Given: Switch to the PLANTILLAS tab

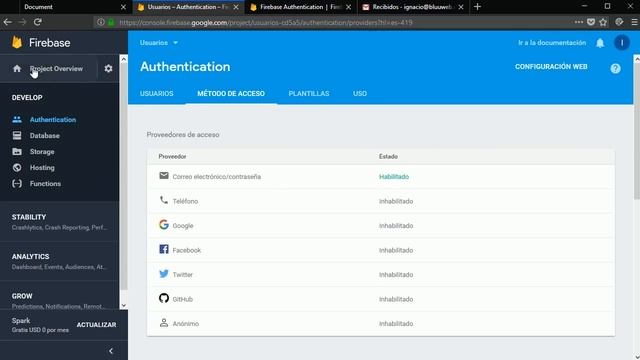Looking at the screenshot, I should pos(309,93).
